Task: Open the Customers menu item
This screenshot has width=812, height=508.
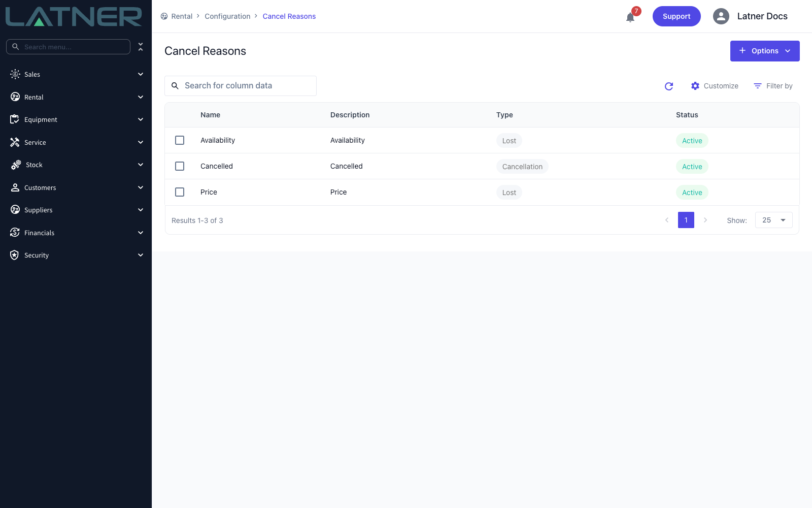Action: [76, 187]
